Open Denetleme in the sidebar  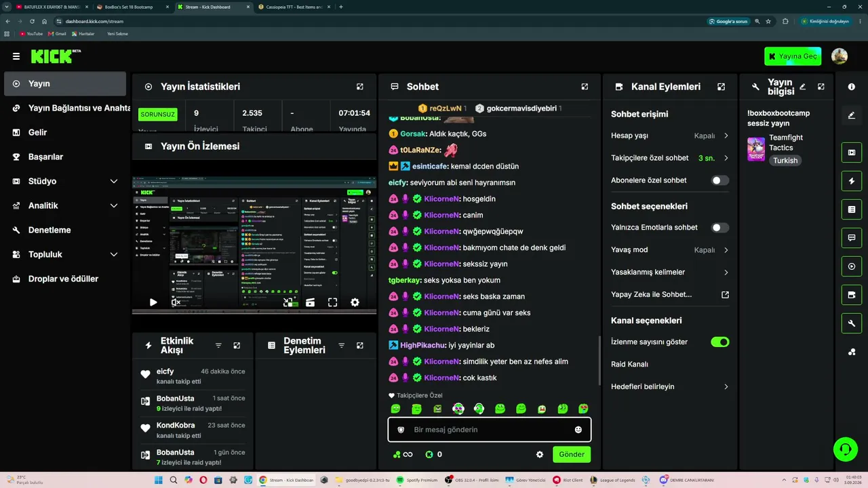point(65,230)
